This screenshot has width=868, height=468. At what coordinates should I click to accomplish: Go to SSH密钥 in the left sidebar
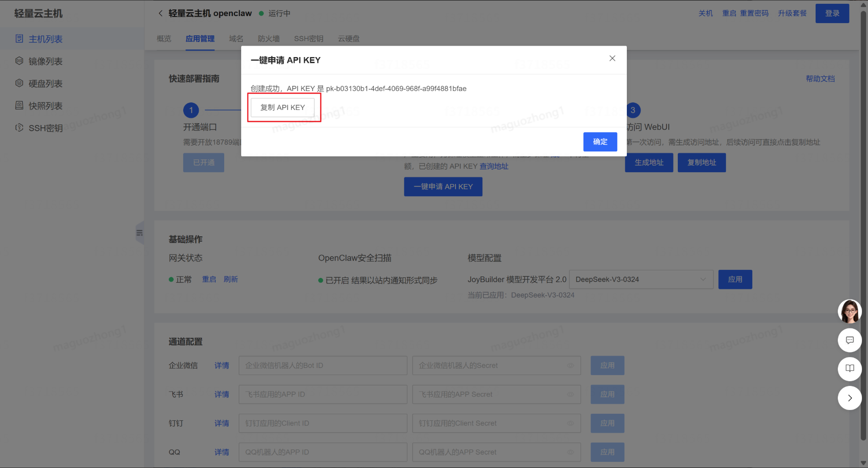tap(45, 128)
